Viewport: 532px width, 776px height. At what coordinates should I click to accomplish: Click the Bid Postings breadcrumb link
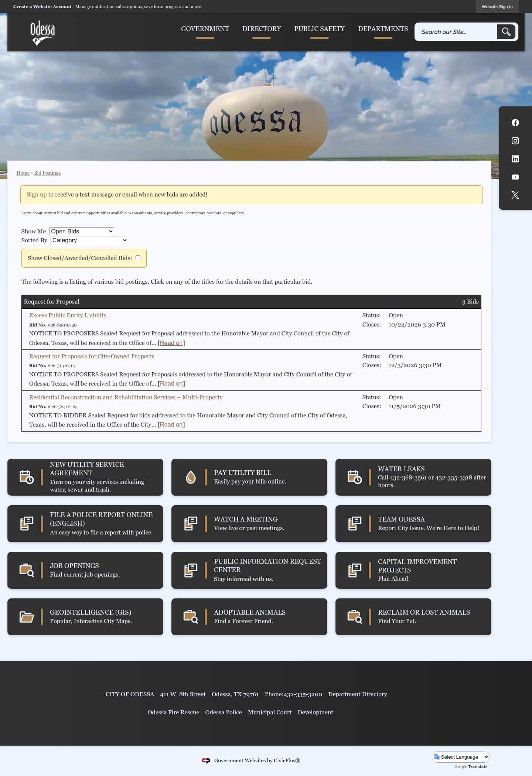(x=47, y=173)
